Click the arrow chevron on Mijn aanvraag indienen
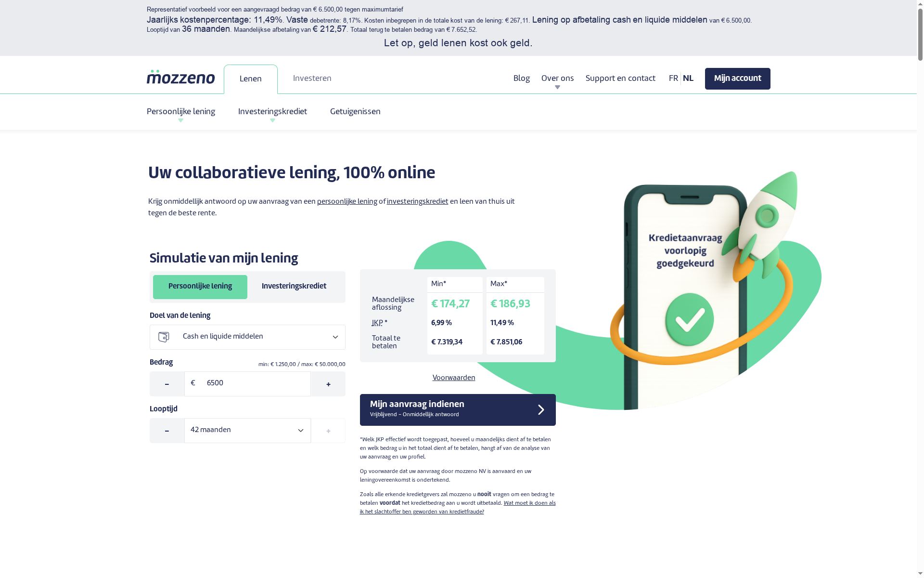The width and height of the screenshot is (924, 578). [x=540, y=409]
